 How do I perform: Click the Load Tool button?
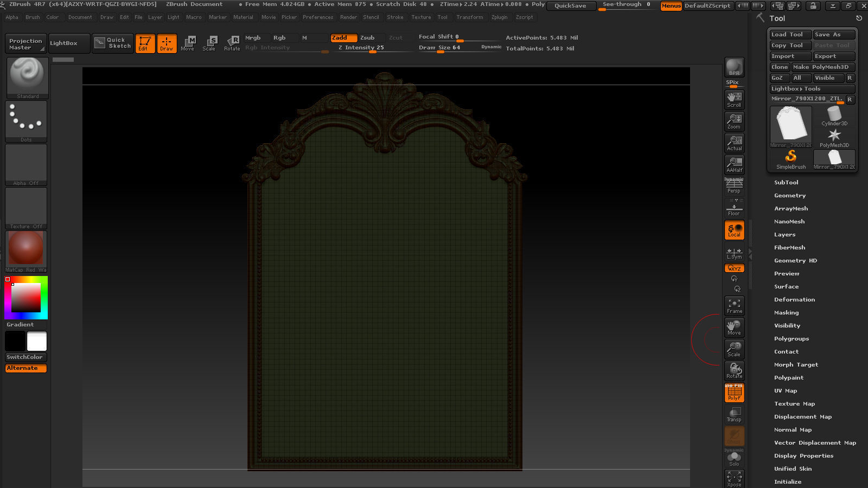[790, 35]
